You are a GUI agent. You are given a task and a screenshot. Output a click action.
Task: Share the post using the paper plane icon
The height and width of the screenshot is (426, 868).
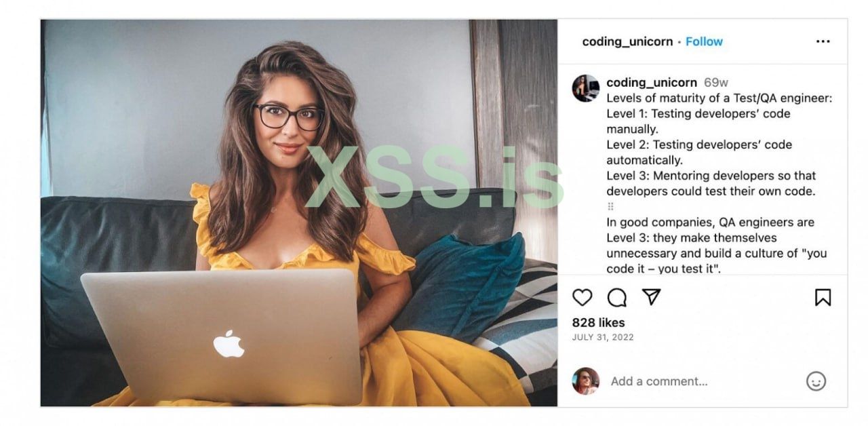(651, 297)
